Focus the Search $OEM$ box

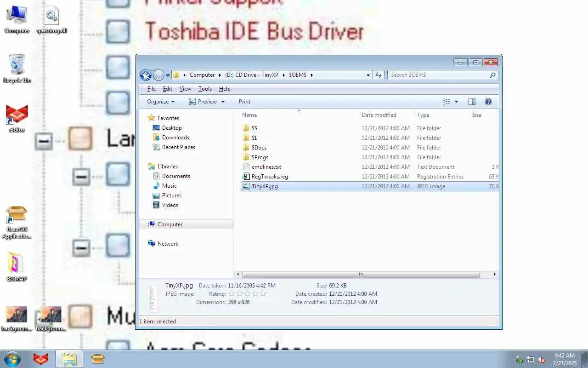click(x=439, y=75)
